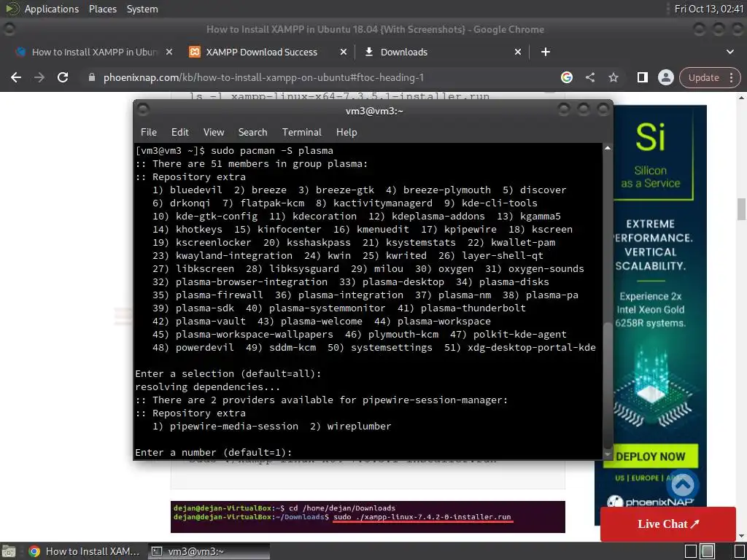This screenshot has height=560, width=747.
Task: Open Chrome side panel icon
Action: coord(642,77)
